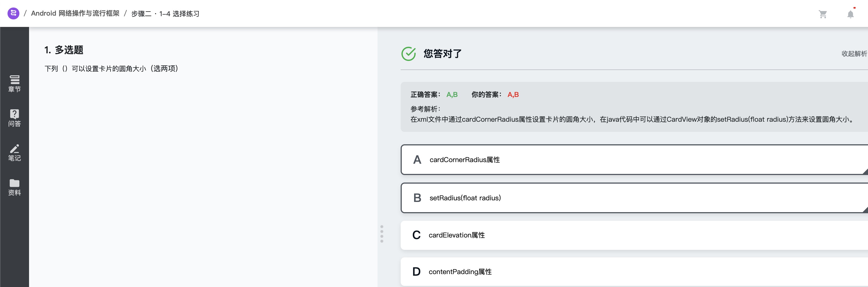Screen dimensions: 868x287
Task: Click the purple site logo icon
Action: 13,13
